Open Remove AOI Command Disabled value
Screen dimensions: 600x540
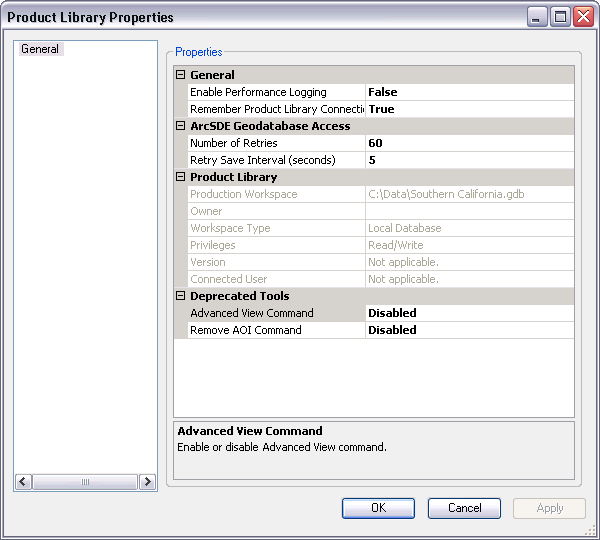click(x=470, y=330)
